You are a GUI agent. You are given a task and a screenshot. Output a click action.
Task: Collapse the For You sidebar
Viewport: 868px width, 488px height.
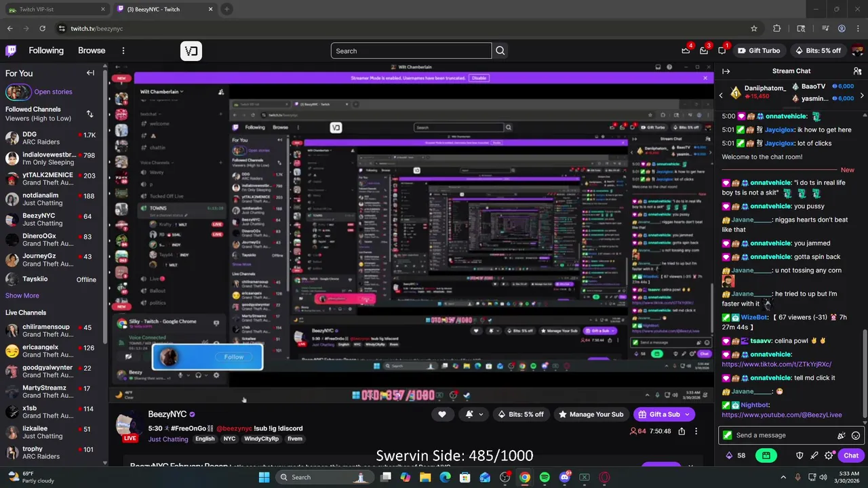[x=90, y=73]
